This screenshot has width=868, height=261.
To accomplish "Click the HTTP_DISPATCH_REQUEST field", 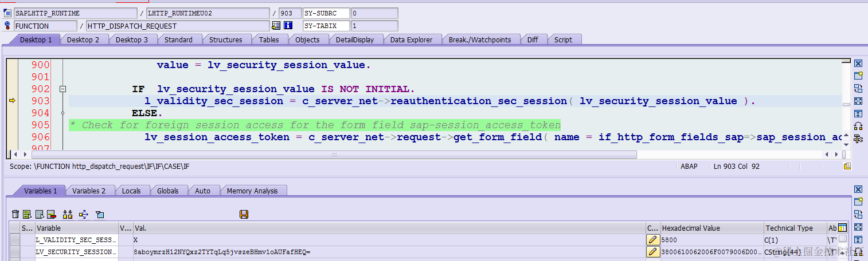I will (178, 26).
